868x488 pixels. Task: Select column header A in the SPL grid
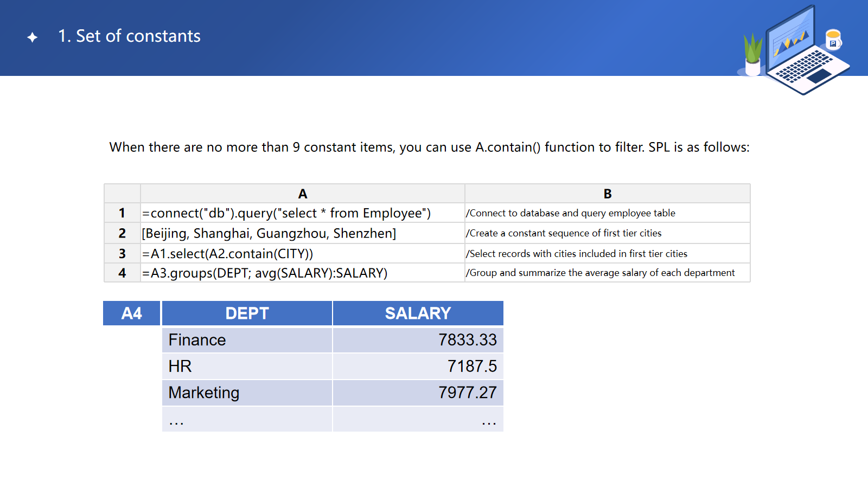point(302,194)
